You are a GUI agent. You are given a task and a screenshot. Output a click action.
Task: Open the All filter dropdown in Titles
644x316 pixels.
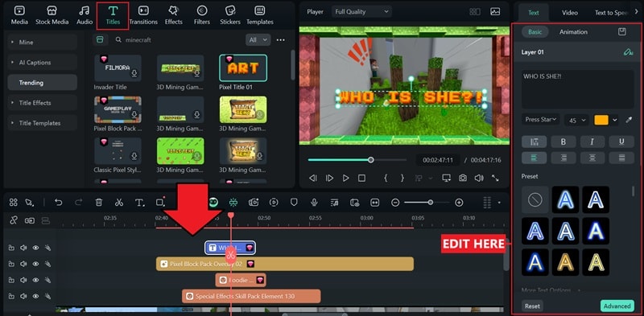tap(258, 40)
